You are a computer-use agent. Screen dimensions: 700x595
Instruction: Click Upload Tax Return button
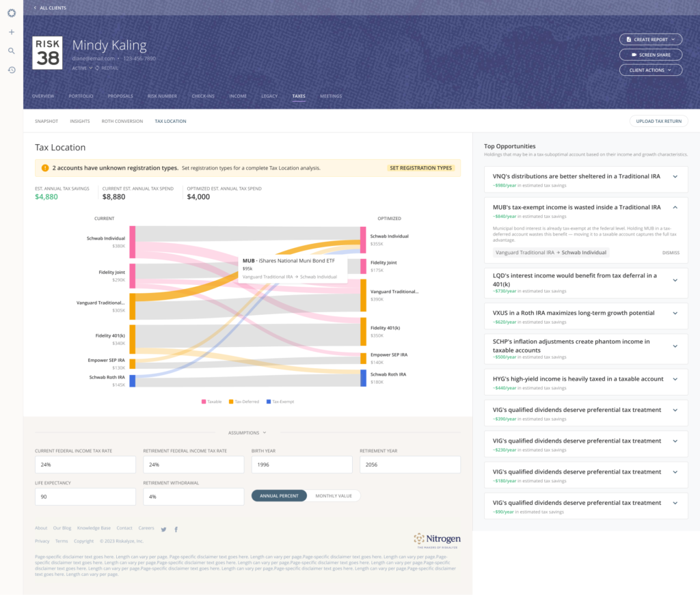tap(658, 122)
